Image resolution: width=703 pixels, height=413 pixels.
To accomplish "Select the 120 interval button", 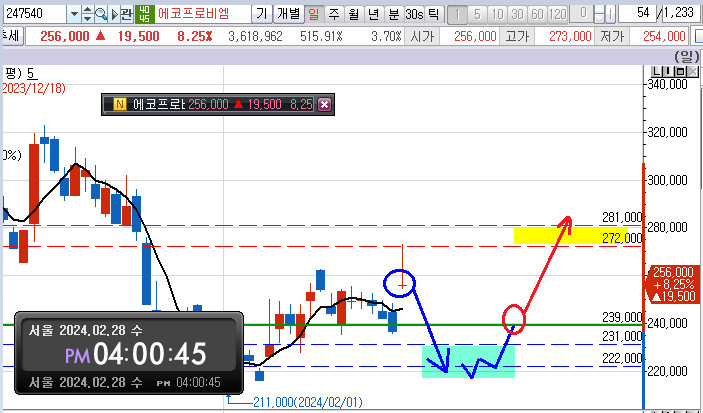I will click(x=558, y=15).
